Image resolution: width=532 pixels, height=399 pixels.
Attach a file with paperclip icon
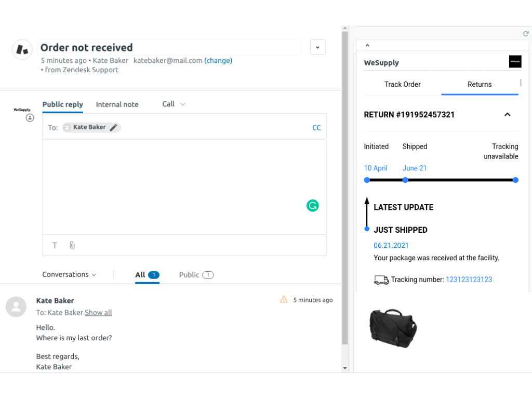pyautogui.click(x=72, y=245)
